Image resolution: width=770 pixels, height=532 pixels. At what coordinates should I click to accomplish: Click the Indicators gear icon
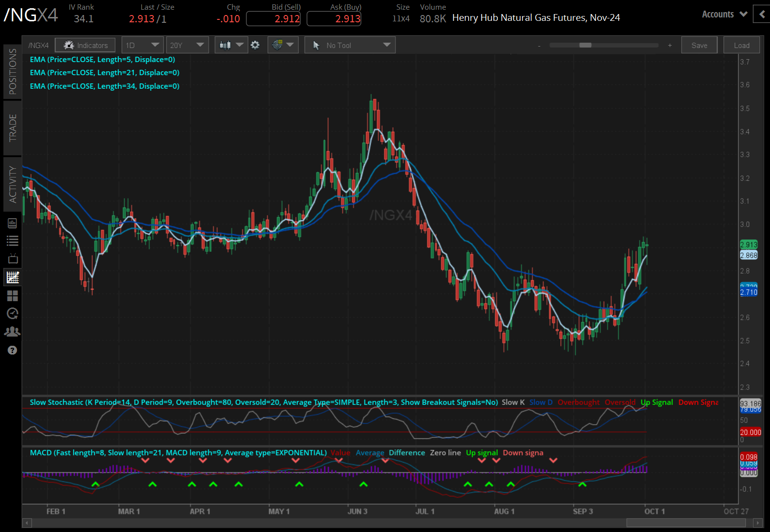69,45
